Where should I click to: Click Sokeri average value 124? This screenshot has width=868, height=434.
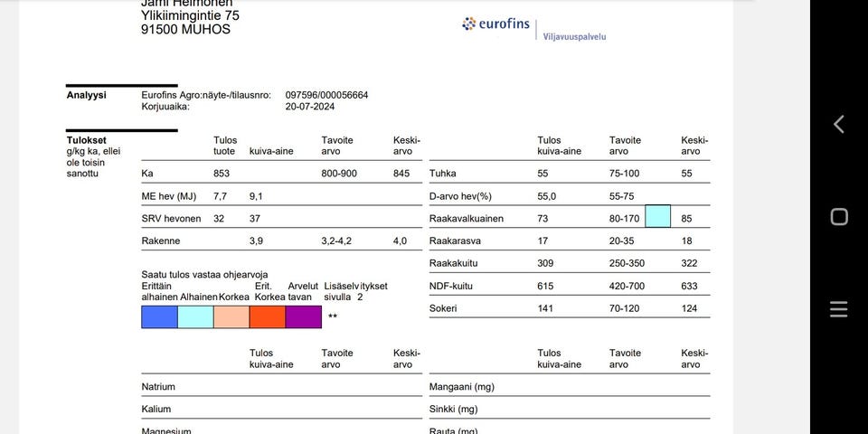coord(689,309)
